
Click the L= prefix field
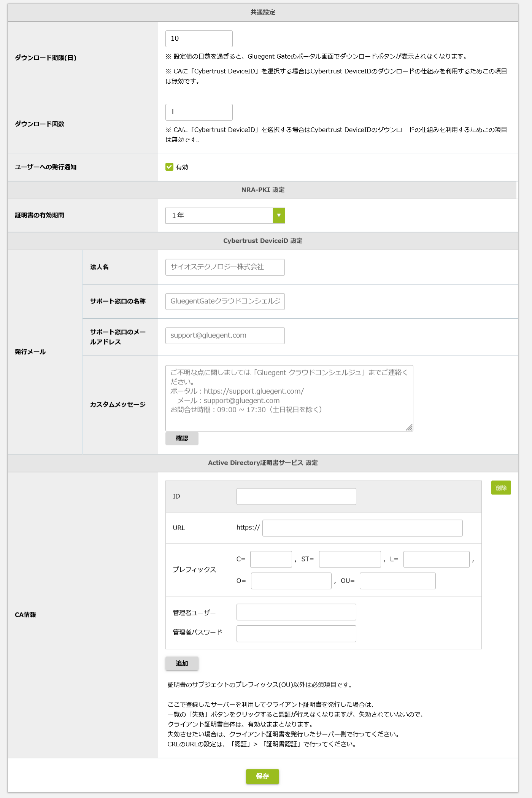pyautogui.click(x=437, y=560)
